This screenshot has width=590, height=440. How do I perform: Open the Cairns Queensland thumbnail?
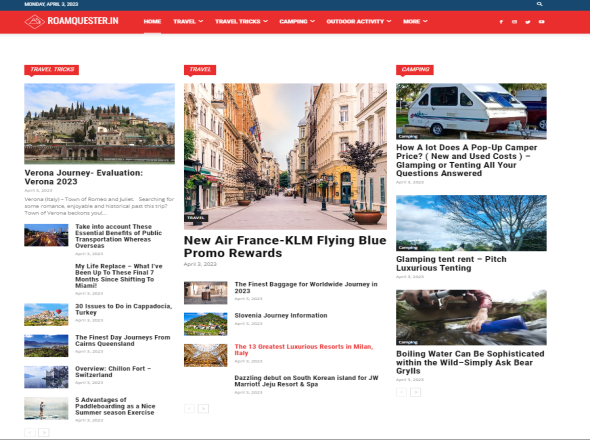click(x=46, y=346)
